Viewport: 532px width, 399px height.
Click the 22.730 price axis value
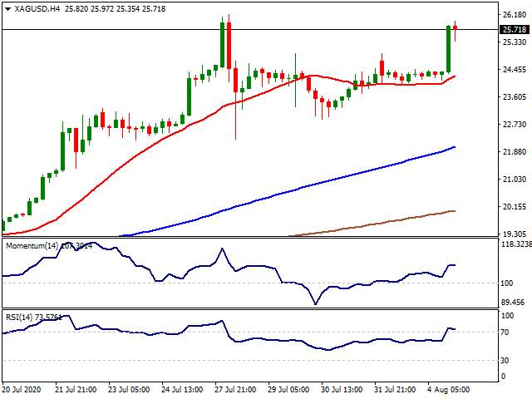pyautogui.click(x=515, y=125)
